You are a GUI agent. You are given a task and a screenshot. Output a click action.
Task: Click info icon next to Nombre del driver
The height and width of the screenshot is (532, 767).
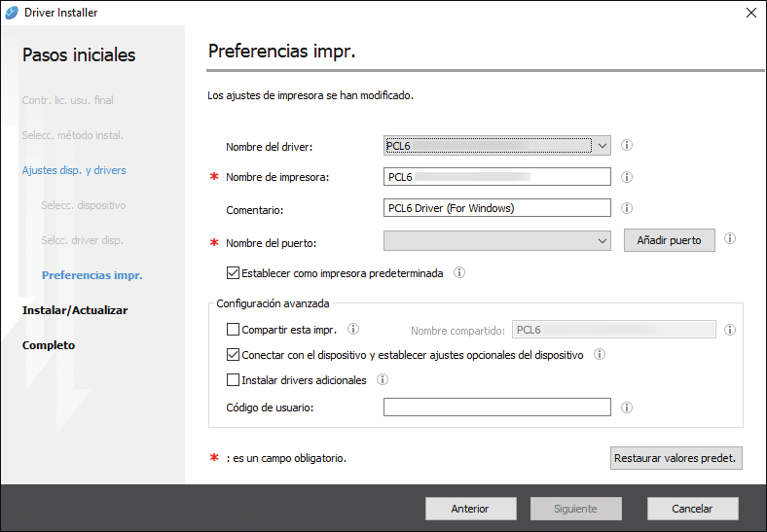click(x=627, y=146)
